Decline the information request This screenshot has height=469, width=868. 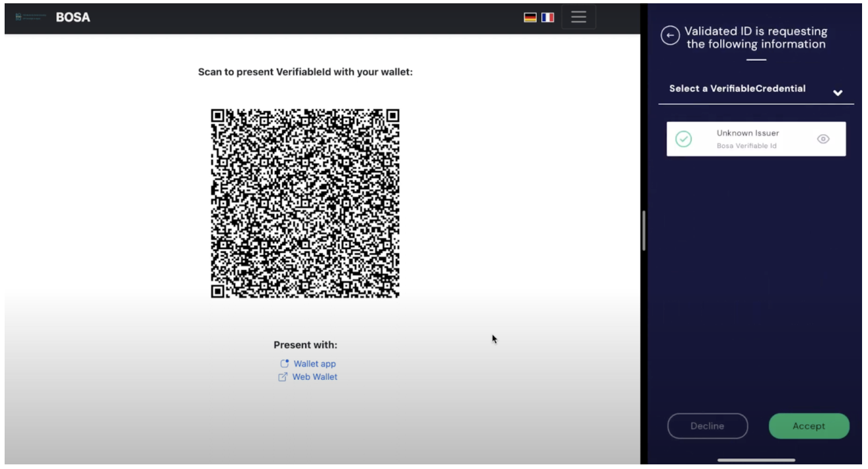707,426
